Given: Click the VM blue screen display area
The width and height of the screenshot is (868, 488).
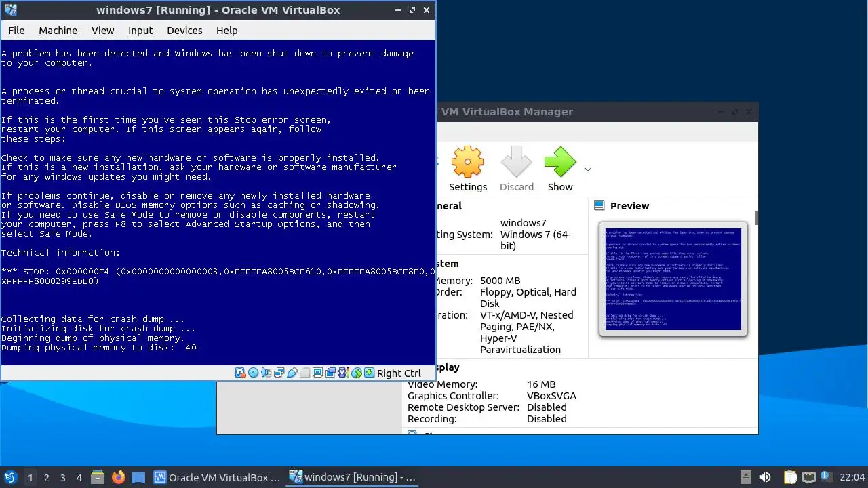Looking at the screenshot, I should (218, 202).
